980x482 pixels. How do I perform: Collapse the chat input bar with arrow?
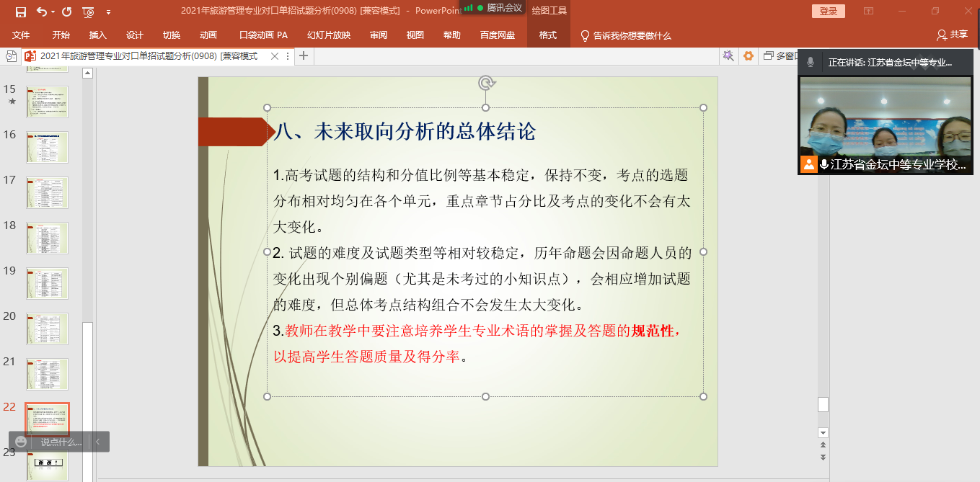tap(97, 442)
